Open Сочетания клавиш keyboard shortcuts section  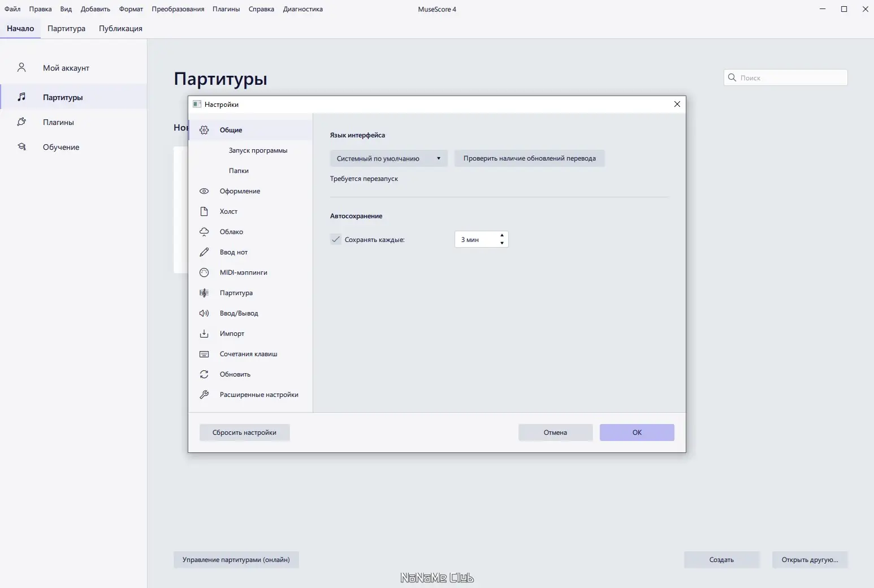pyautogui.click(x=249, y=354)
